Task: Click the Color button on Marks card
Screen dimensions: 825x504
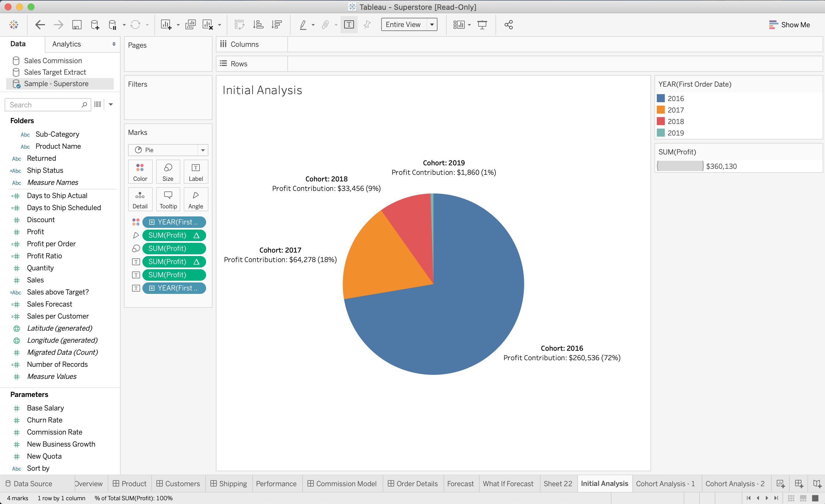Action: coord(140,172)
